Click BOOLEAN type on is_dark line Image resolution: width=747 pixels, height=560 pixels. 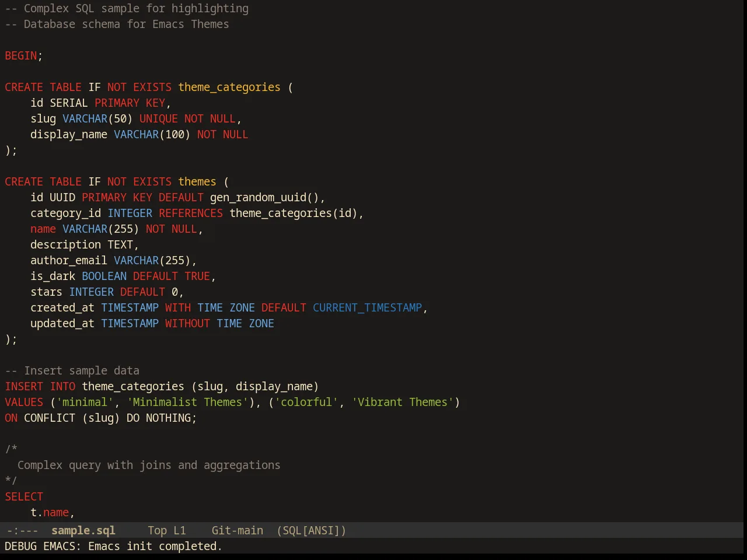coord(104,276)
